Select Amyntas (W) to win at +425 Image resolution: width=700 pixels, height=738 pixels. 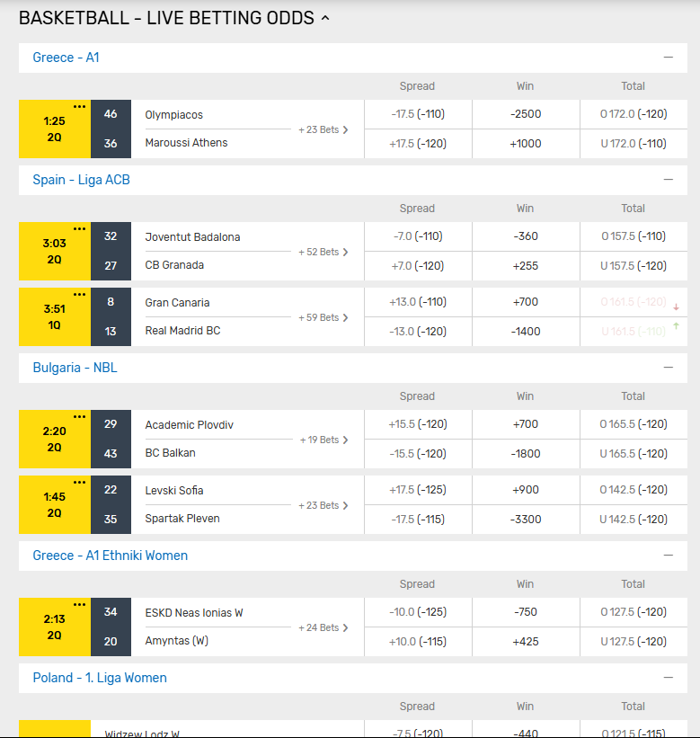pyautogui.click(x=525, y=642)
